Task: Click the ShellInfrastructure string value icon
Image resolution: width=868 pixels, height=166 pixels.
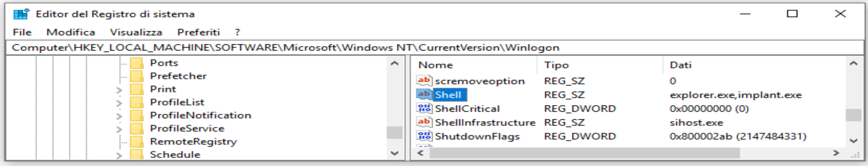Action: click(x=424, y=122)
